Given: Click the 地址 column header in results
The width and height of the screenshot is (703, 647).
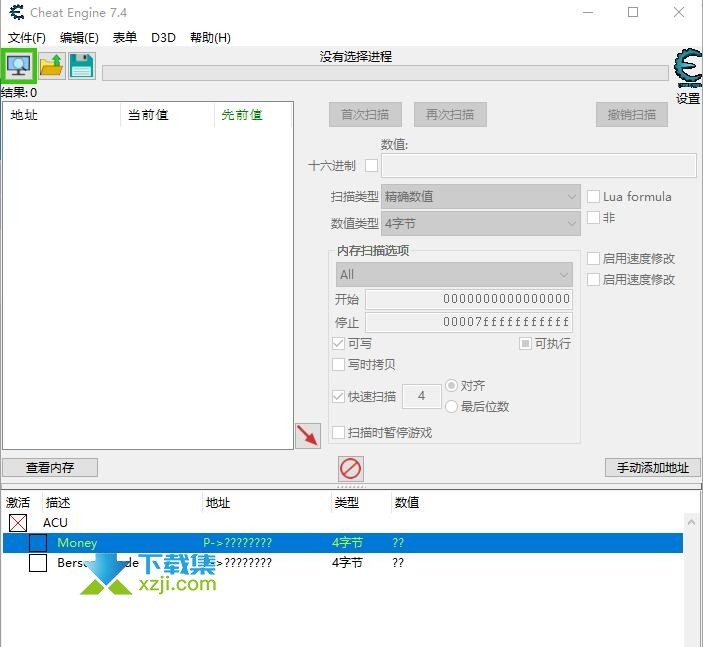Looking at the screenshot, I should click(x=61, y=115).
